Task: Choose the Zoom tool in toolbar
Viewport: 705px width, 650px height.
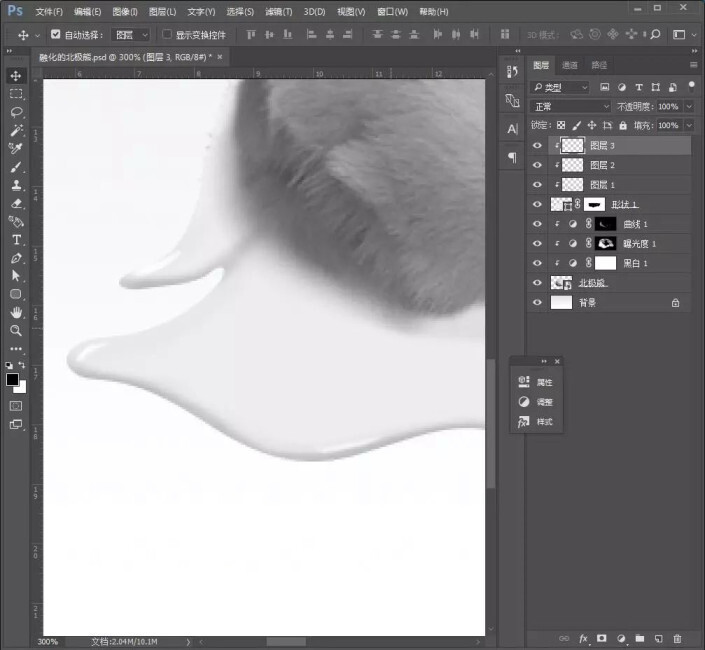Action: pos(17,330)
